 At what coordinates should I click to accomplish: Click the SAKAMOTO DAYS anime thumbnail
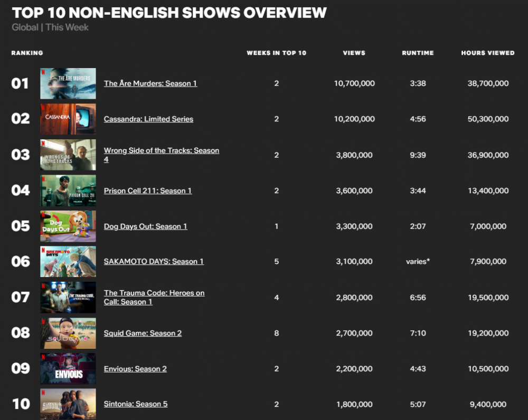tap(68, 262)
